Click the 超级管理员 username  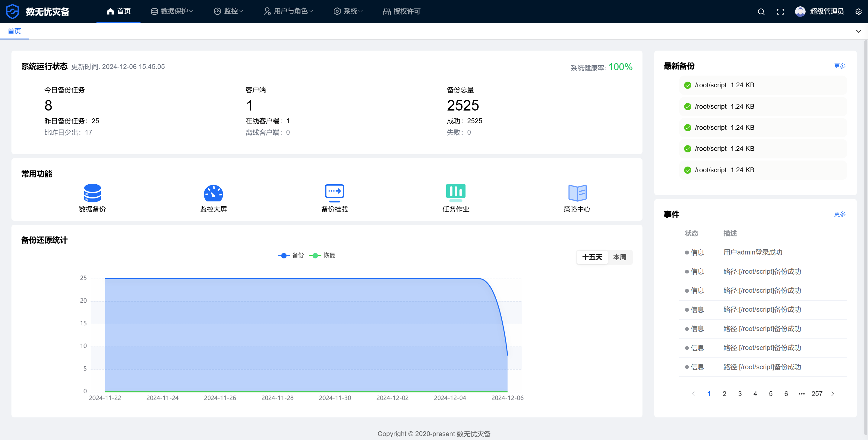[827, 11]
